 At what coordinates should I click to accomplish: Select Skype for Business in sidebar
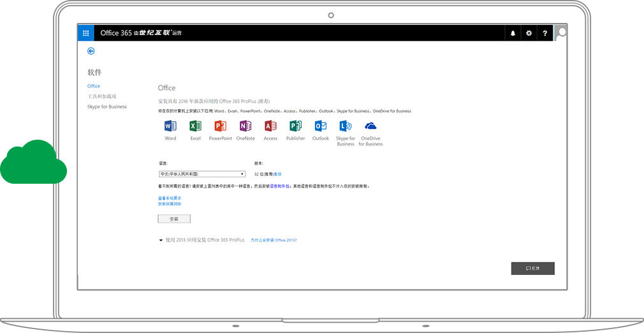[107, 107]
